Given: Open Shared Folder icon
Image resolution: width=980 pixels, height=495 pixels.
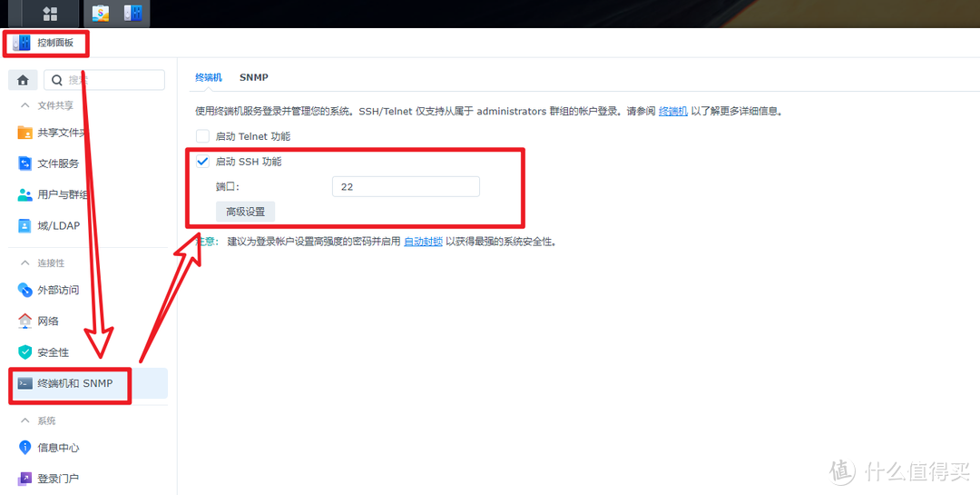Looking at the screenshot, I should coord(25,133).
